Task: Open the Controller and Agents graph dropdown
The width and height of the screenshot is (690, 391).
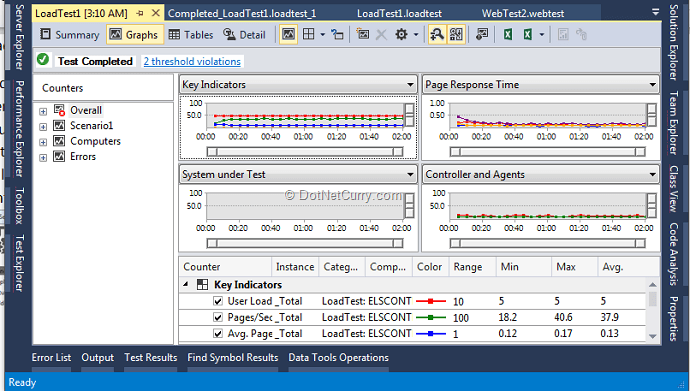Action: [x=653, y=175]
